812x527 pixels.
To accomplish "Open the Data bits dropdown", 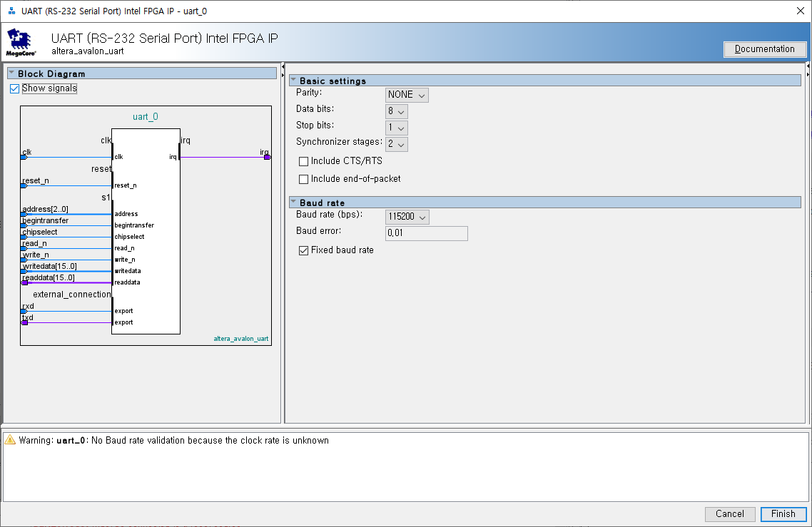I will [396, 111].
